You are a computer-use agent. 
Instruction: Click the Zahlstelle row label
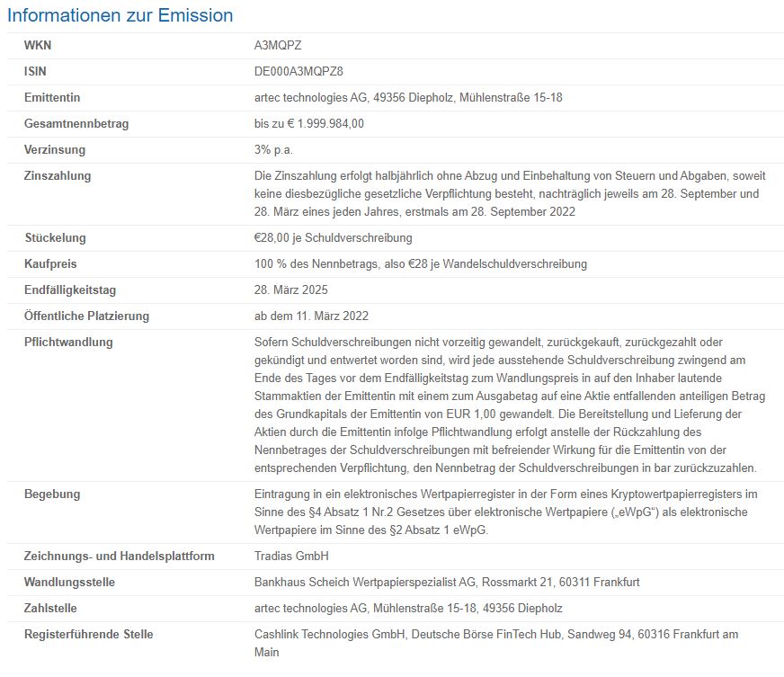(x=51, y=608)
